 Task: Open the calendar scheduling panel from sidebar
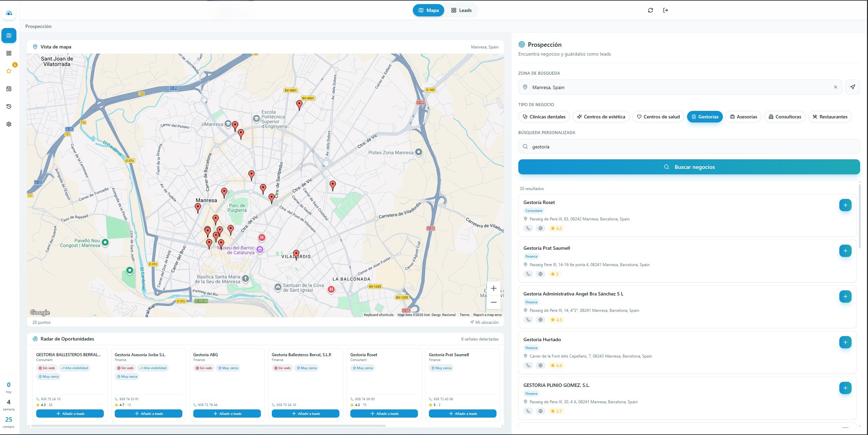point(9,89)
